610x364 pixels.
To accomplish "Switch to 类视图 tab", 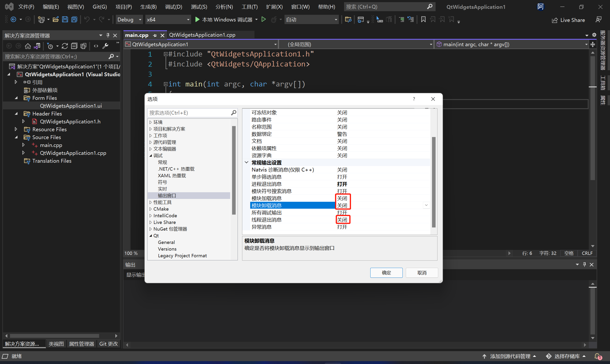I will click(56, 344).
